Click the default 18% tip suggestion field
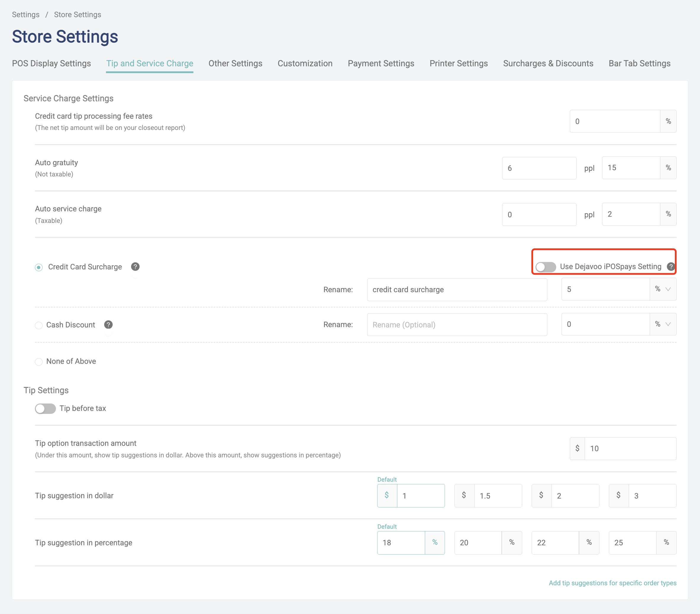 pyautogui.click(x=401, y=543)
